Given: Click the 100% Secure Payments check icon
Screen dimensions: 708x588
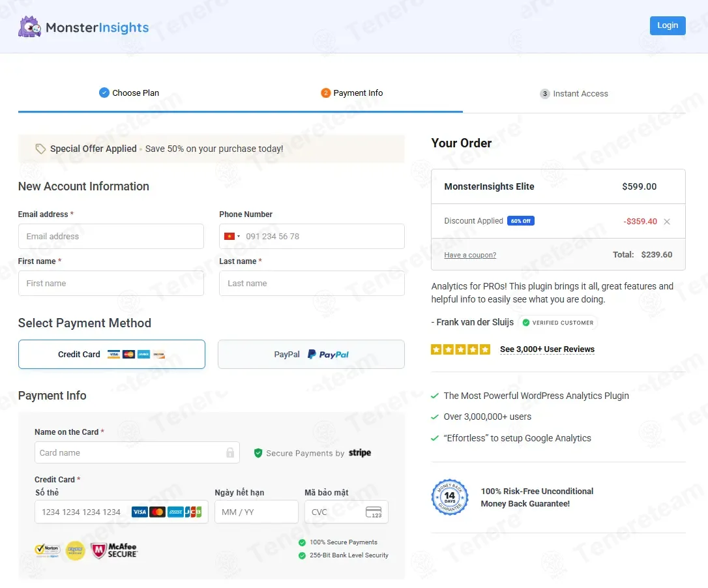Looking at the screenshot, I should pyautogui.click(x=302, y=542).
